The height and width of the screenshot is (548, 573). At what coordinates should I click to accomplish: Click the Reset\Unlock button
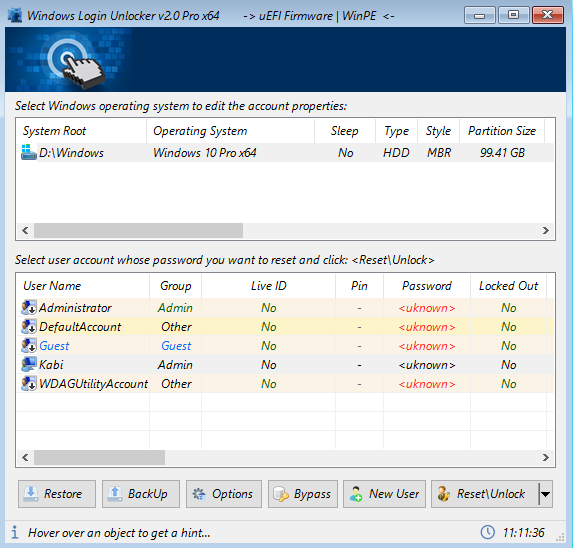point(485,494)
